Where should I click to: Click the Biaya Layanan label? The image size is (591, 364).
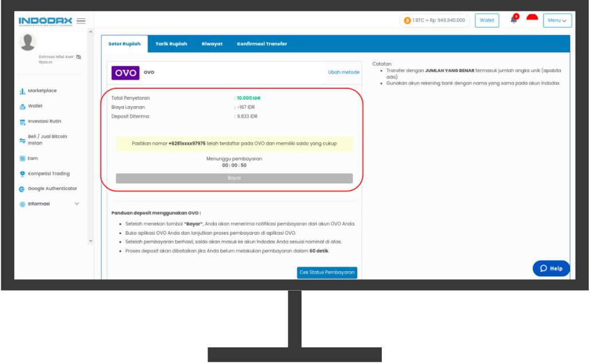point(128,107)
